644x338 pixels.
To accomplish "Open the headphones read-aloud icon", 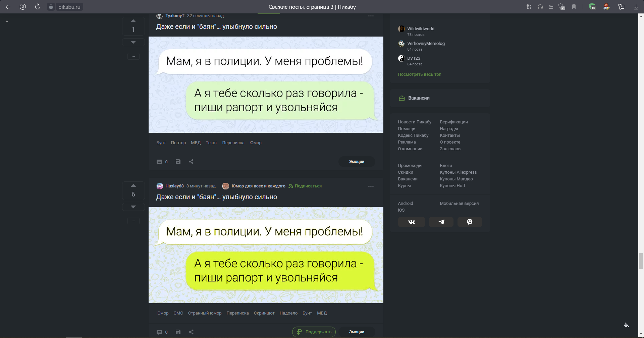I will [x=540, y=7].
